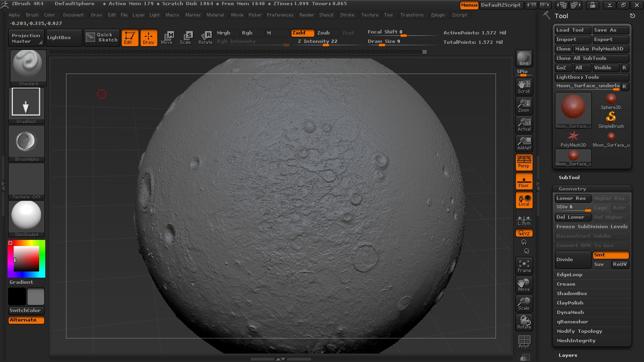Screen dimensions: 644x362
Task: Select the large Moon_Surface tool thumbnail
Action: pyautogui.click(x=573, y=110)
